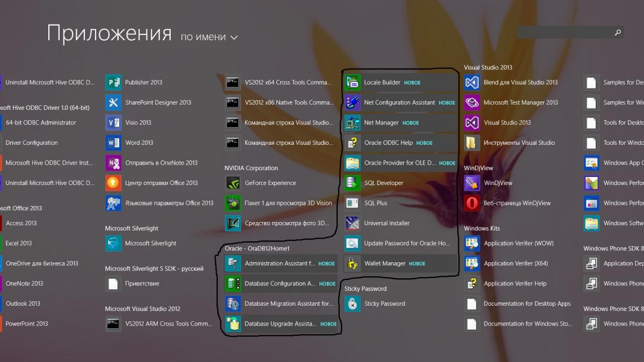
Task: Open Driver Configuration entry
Action: coord(32,143)
